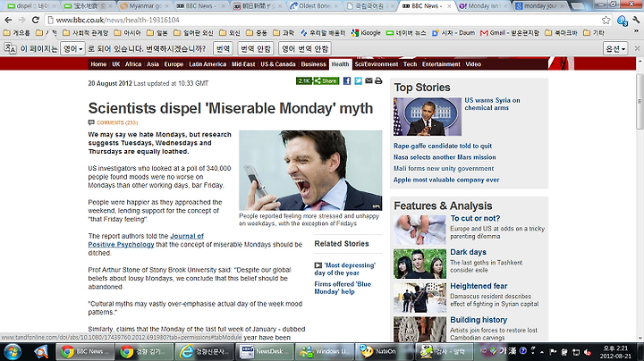Select the Health navigation tab
The width and height of the screenshot is (644, 361).
coord(340,64)
